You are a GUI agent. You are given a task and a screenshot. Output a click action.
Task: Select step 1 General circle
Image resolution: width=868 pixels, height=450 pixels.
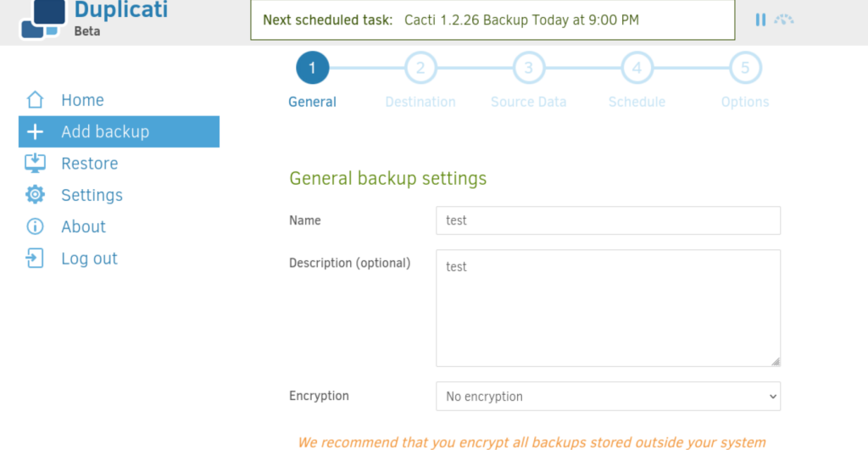pos(312,68)
